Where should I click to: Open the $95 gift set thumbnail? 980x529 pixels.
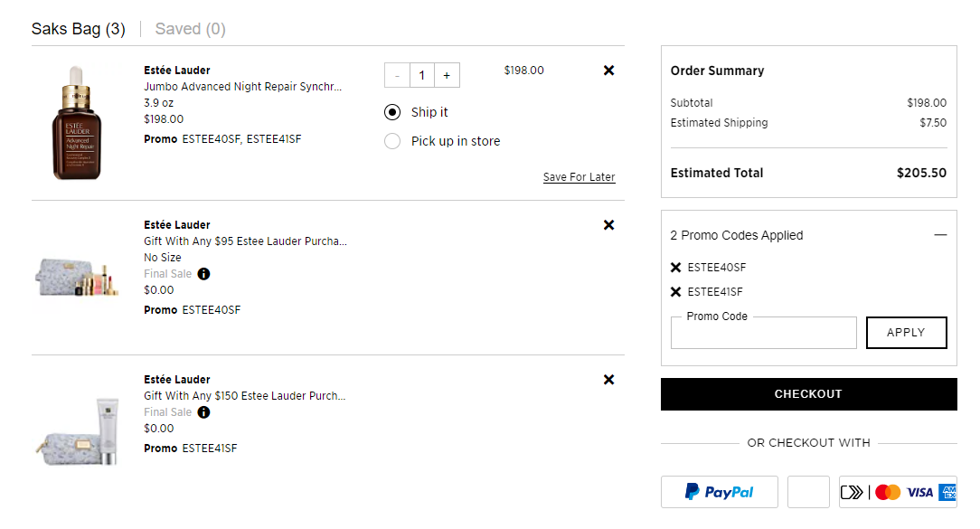point(76,279)
